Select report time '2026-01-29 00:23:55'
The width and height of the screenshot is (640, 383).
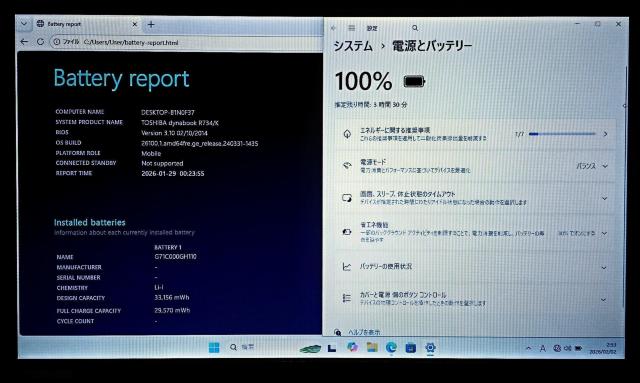pyautogui.click(x=173, y=174)
